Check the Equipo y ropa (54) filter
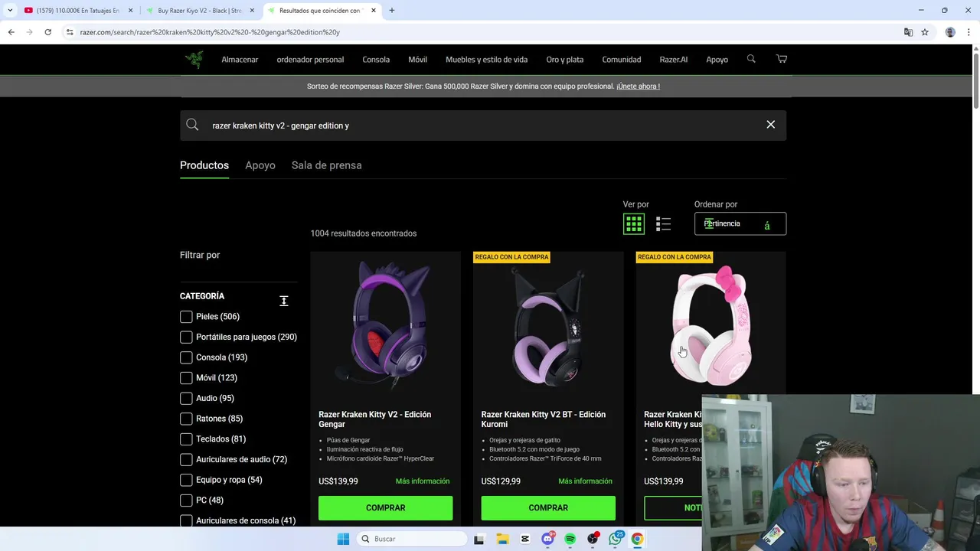 click(186, 480)
